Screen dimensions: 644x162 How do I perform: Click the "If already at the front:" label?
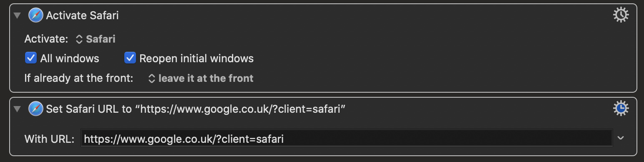pyautogui.click(x=79, y=78)
